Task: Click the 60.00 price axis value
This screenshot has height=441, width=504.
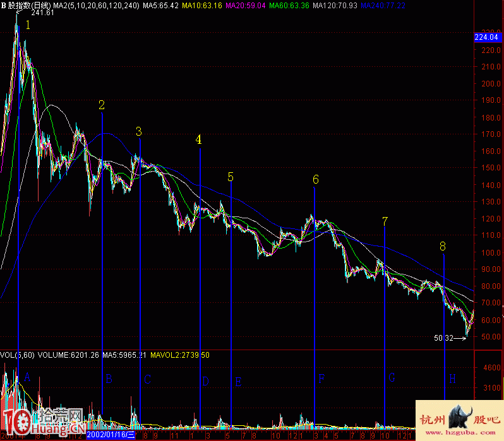Action: (x=491, y=320)
